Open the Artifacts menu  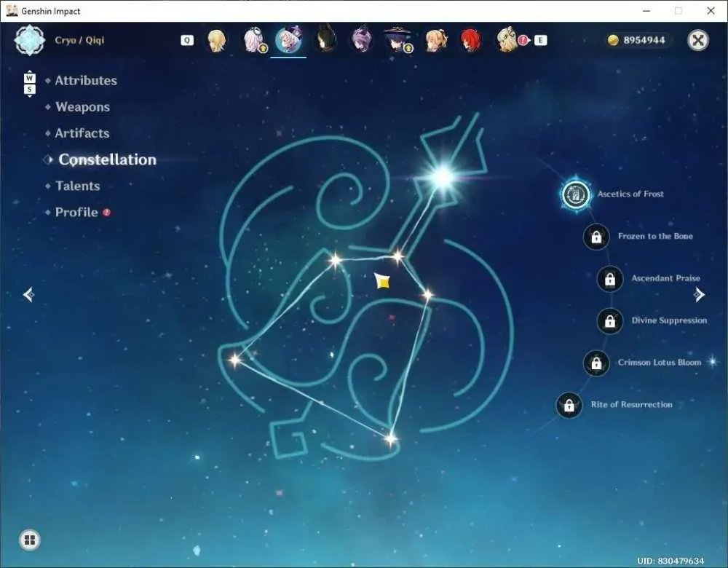pyautogui.click(x=82, y=133)
